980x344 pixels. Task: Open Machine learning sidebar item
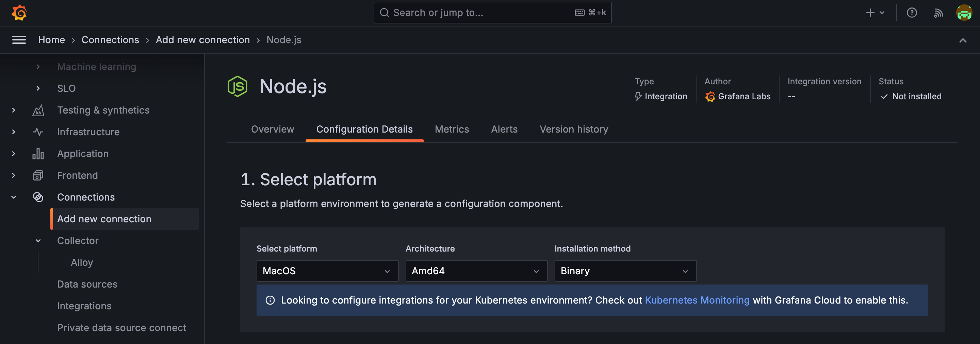97,67
